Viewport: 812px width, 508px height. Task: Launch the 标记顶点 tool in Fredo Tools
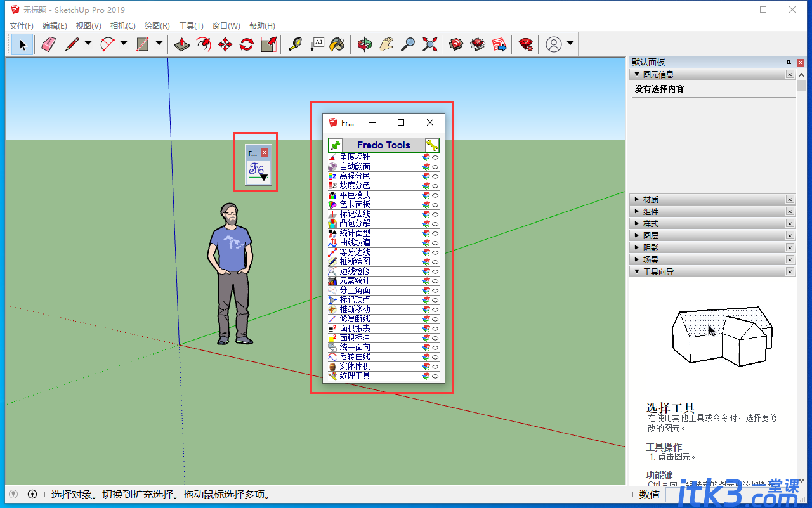coord(355,300)
